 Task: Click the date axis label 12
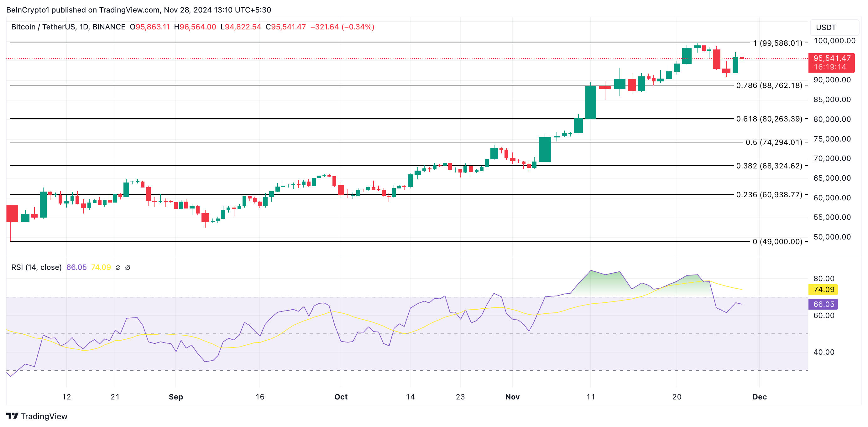coord(66,397)
